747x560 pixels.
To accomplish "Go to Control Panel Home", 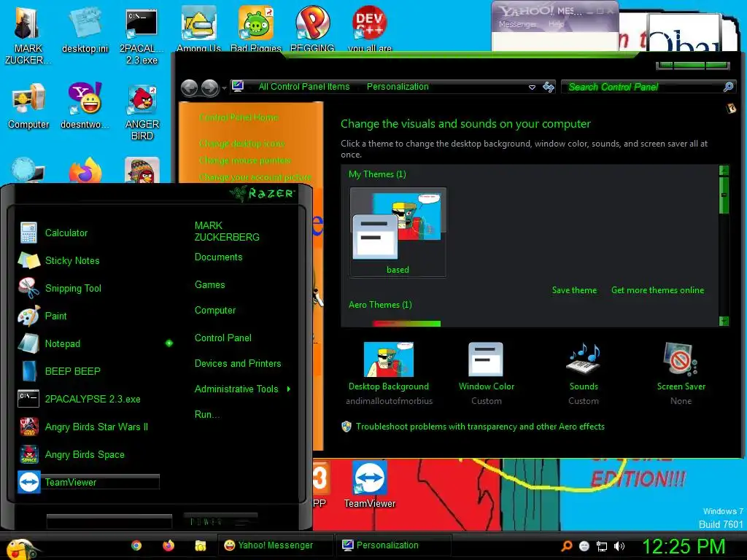I will [x=239, y=117].
